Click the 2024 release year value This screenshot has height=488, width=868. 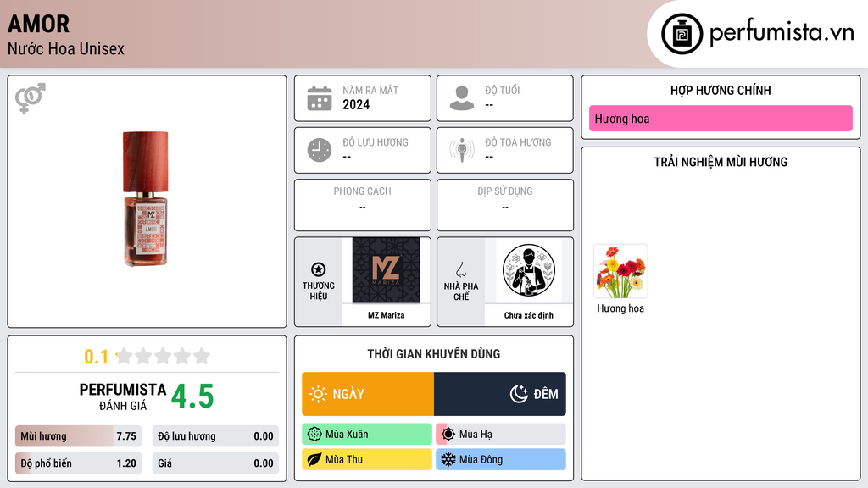356,104
